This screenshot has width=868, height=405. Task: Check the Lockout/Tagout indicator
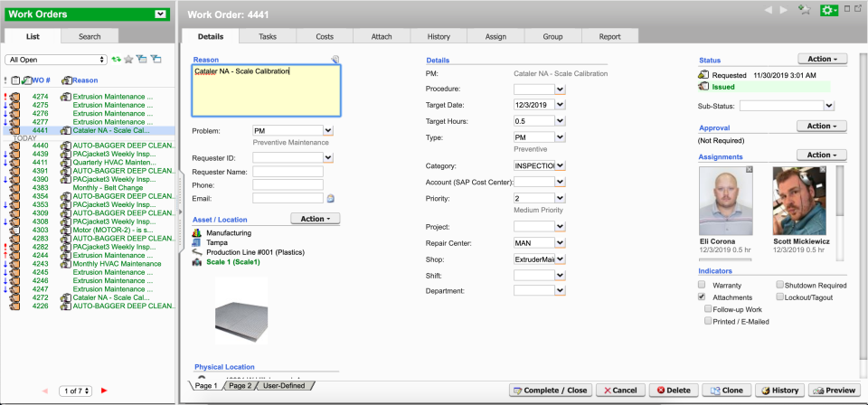[x=780, y=297]
